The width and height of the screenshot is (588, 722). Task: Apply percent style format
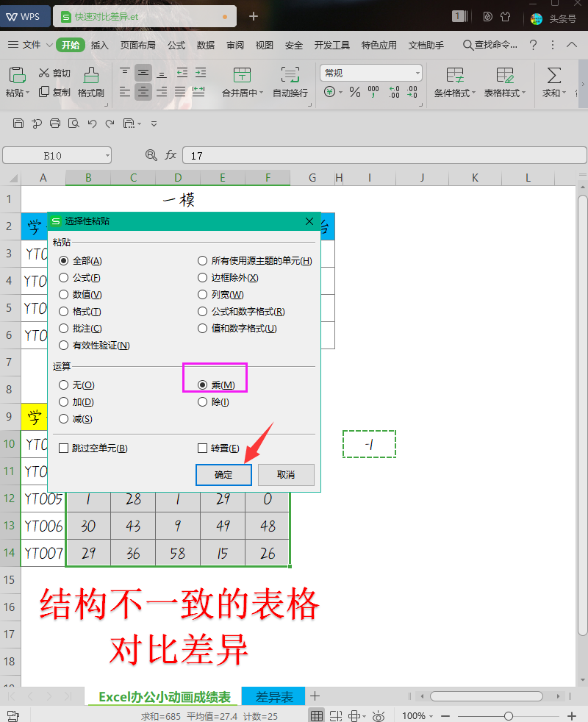click(354, 92)
